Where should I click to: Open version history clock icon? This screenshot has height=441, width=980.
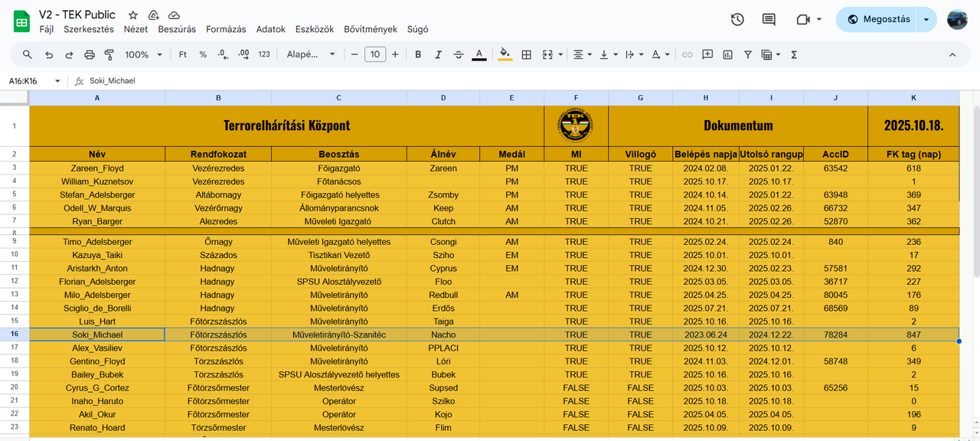click(x=737, y=20)
